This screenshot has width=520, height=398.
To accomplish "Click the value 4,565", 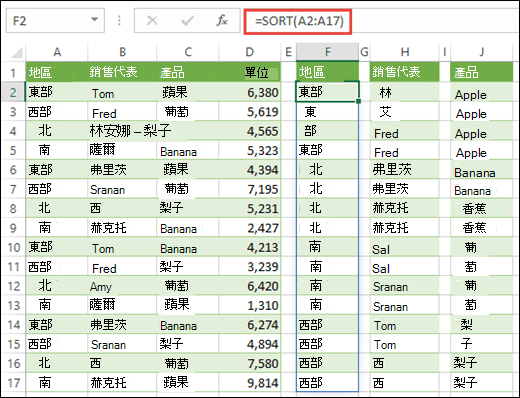I will pos(263,131).
